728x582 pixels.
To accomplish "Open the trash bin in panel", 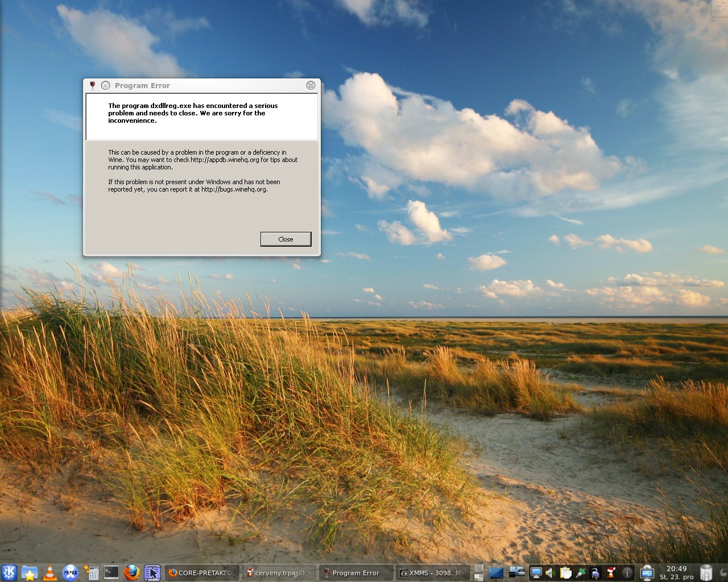I will (x=706, y=573).
